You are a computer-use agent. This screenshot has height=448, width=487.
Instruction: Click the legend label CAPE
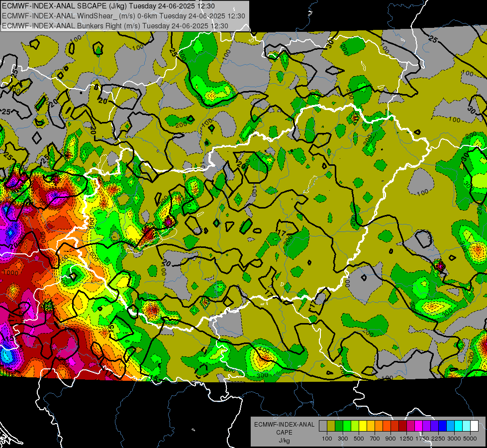[x=284, y=432]
